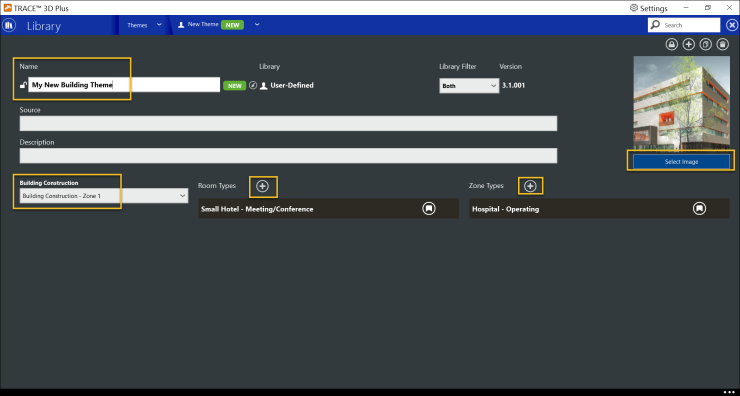Image resolution: width=740 pixels, height=396 pixels.
Task: Toggle the unlock padlock beside Name field
Action: [23, 85]
